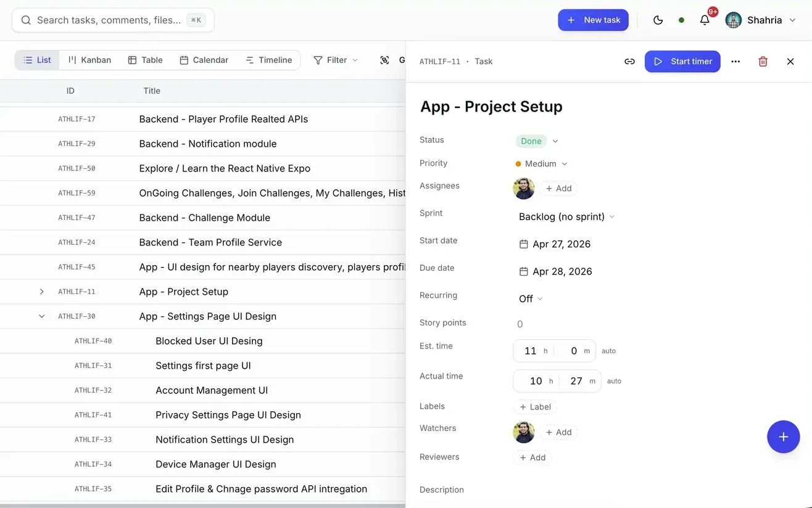
Task: Click the green online status dot
Action: click(x=681, y=20)
